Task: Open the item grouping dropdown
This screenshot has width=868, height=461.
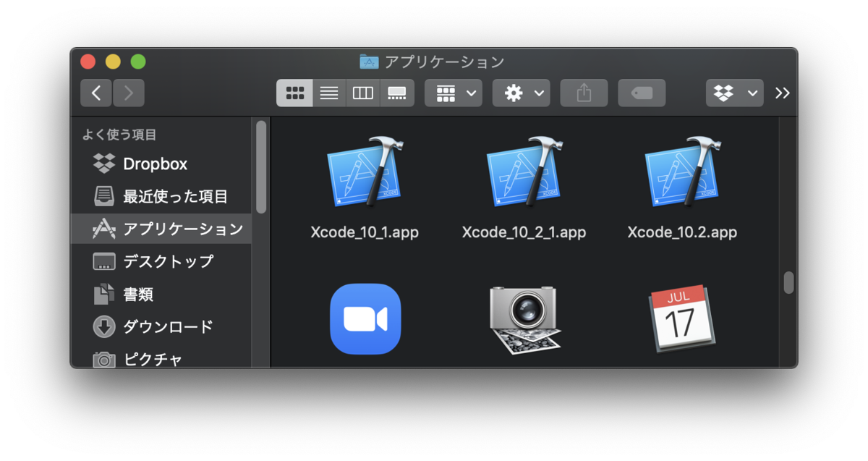Action: [454, 93]
